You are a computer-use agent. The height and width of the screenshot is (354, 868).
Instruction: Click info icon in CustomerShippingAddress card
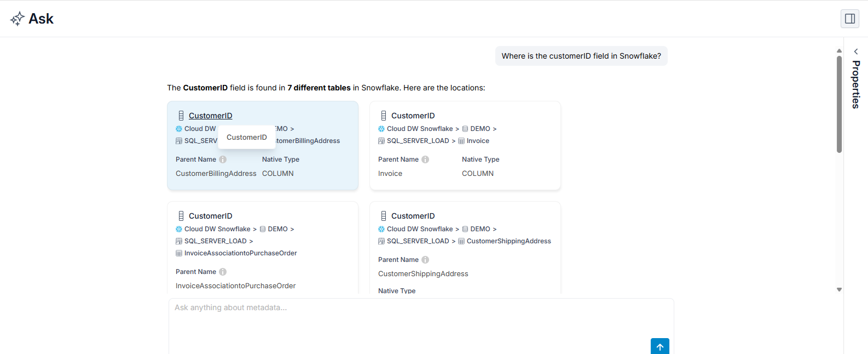click(x=425, y=260)
